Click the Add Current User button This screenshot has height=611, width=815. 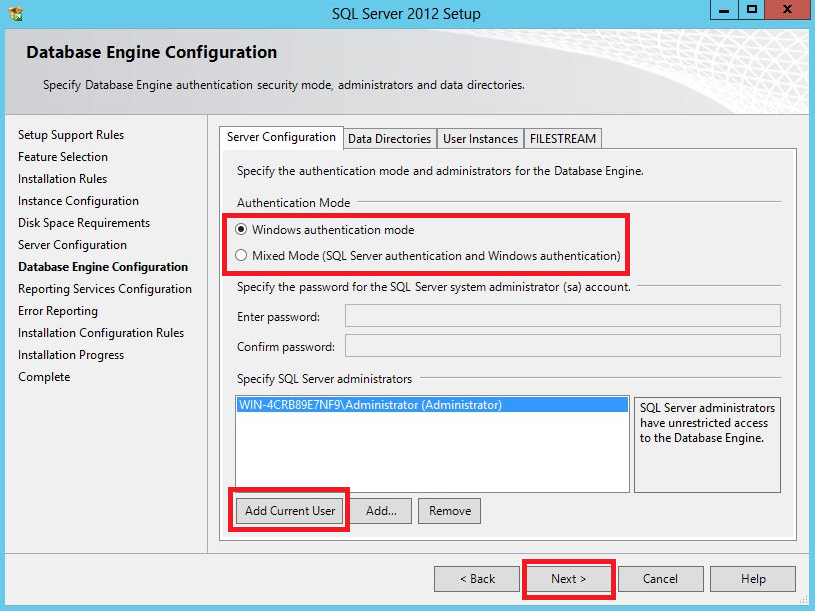(x=290, y=511)
